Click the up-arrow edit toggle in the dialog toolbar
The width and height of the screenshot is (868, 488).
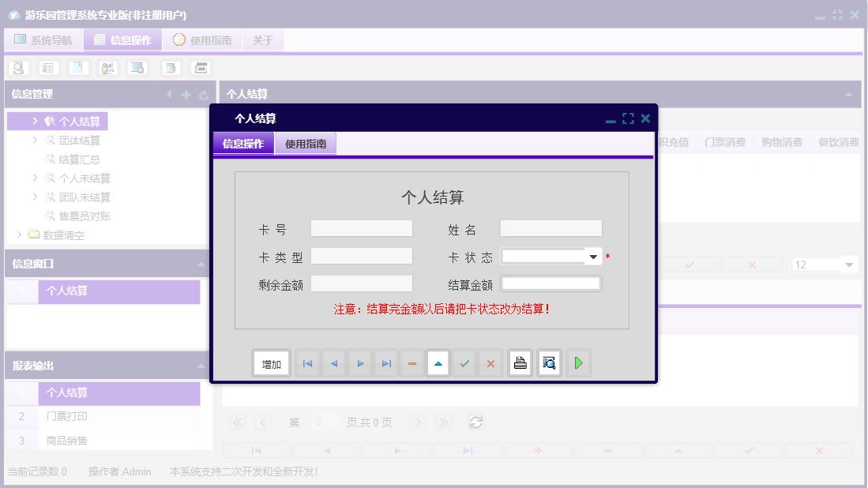(x=438, y=363)
